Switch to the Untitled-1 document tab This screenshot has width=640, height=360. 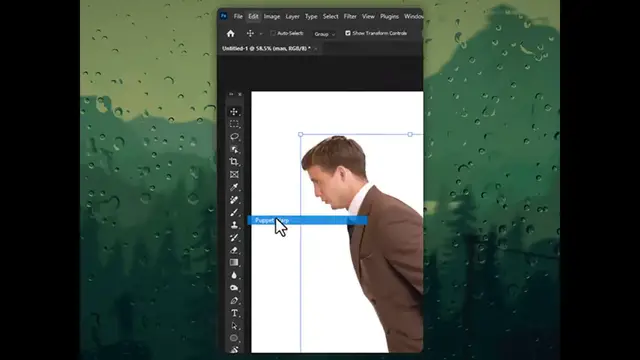266,49
